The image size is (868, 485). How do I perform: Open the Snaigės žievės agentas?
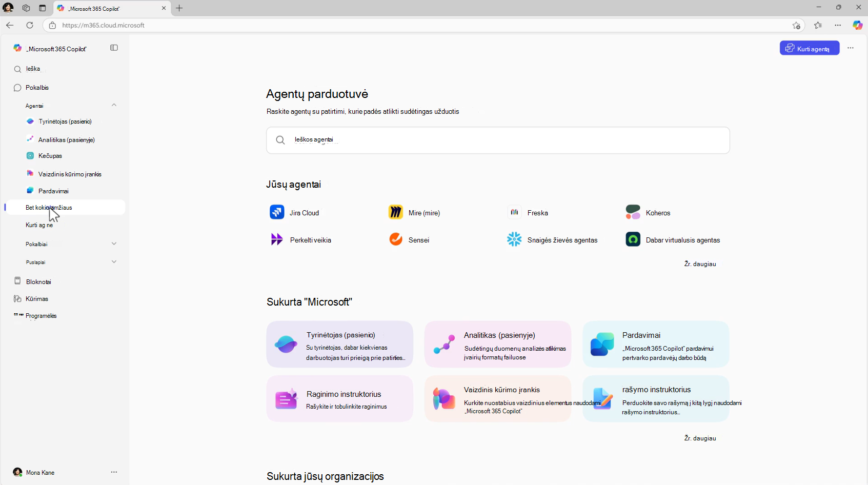552,239
